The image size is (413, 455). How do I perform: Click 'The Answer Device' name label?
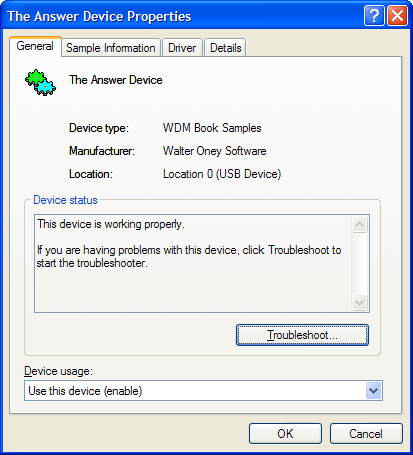click(116, 80)
